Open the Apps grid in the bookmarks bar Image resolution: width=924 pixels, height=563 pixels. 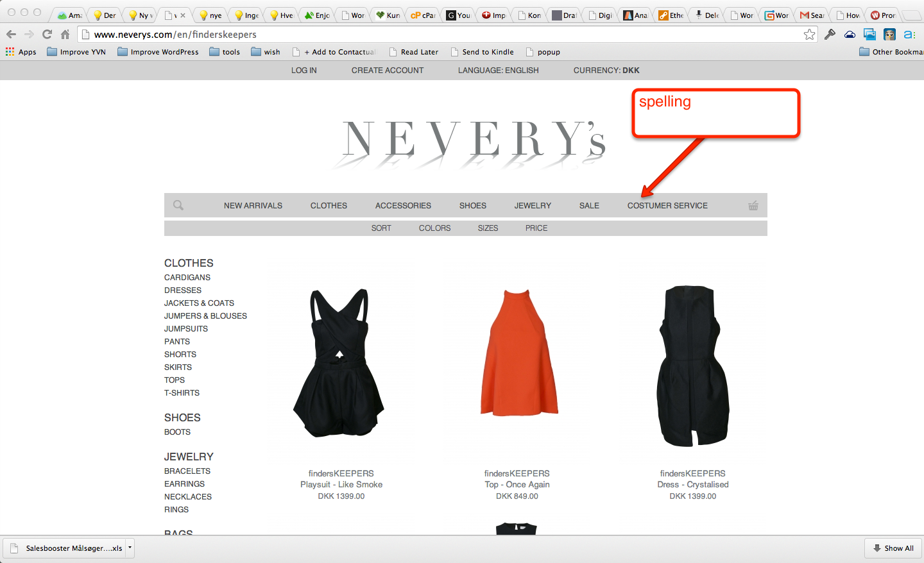(21, 52)
